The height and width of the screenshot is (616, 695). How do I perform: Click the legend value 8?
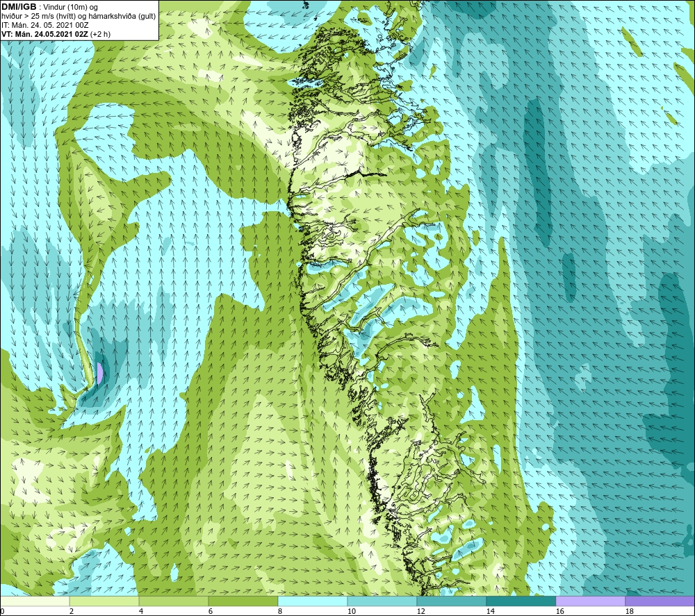pos(279,611)
